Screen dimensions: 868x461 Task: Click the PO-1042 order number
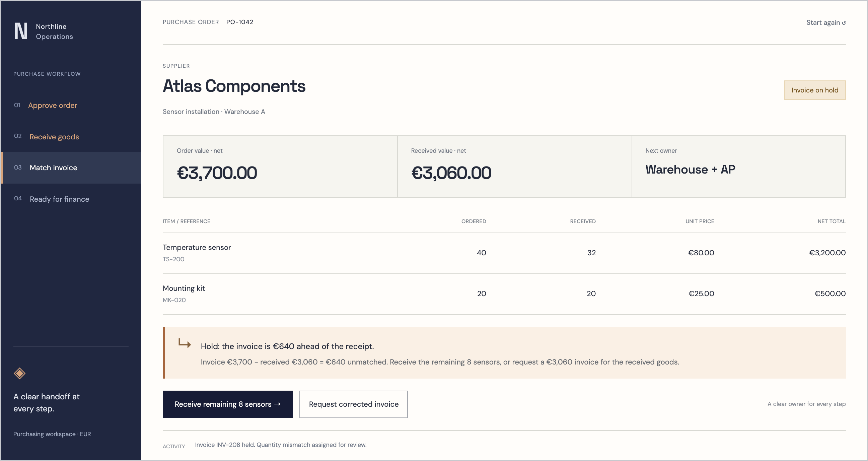coord(239,22)
